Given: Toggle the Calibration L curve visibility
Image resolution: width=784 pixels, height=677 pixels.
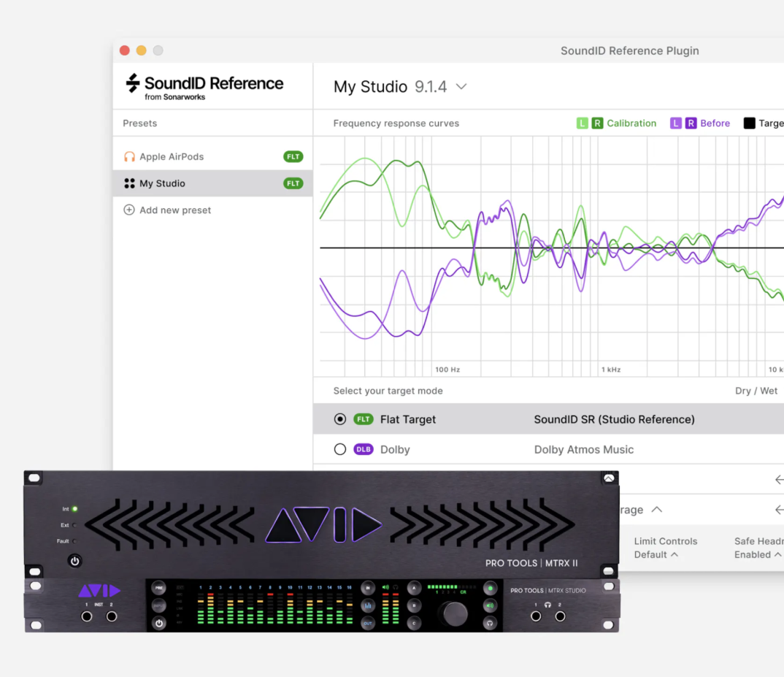Looking at the screenshot, I should coord(582,123).
